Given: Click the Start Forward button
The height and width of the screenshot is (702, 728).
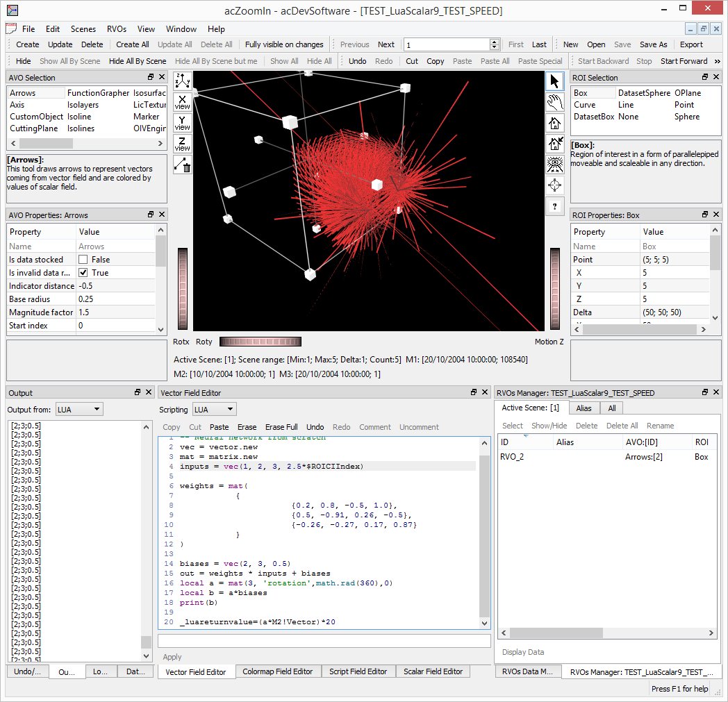Looking at the screenshot, I should coord(684,61).
